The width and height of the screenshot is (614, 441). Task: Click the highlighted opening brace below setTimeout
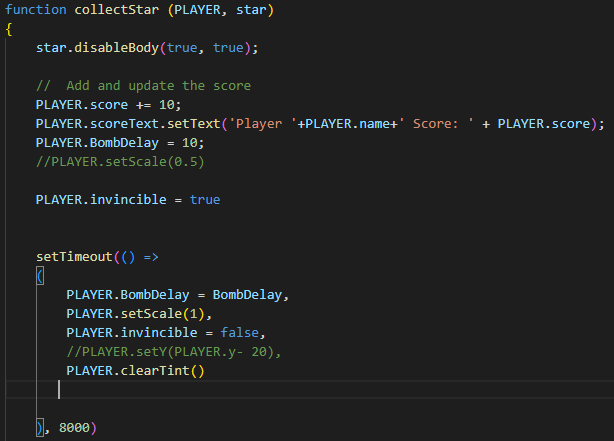[x=40, y=276]
